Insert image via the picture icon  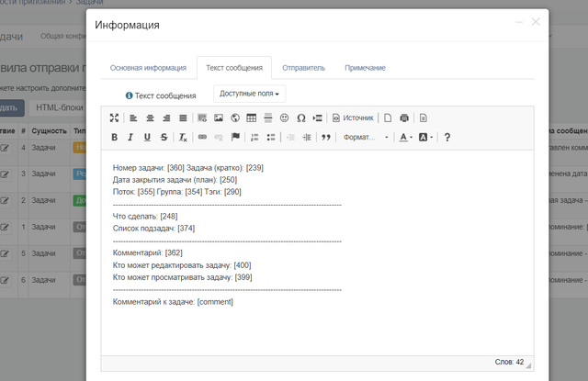click(x=219, y=118)
